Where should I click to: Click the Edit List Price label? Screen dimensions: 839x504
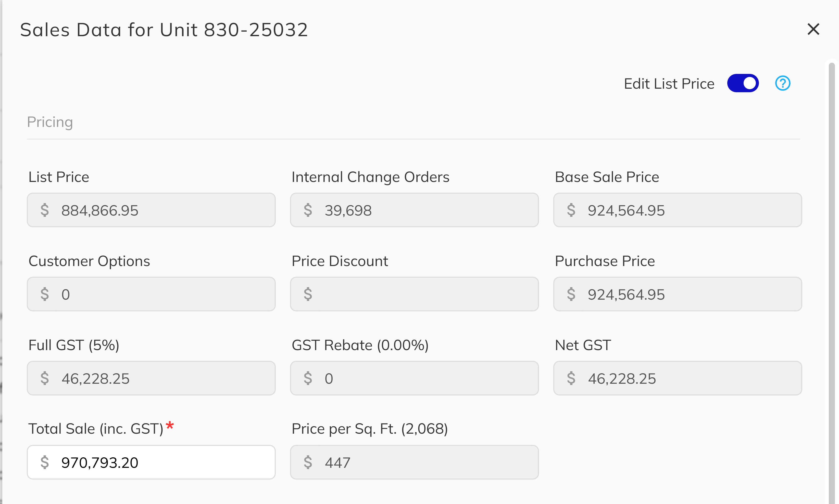pos(668,83)
